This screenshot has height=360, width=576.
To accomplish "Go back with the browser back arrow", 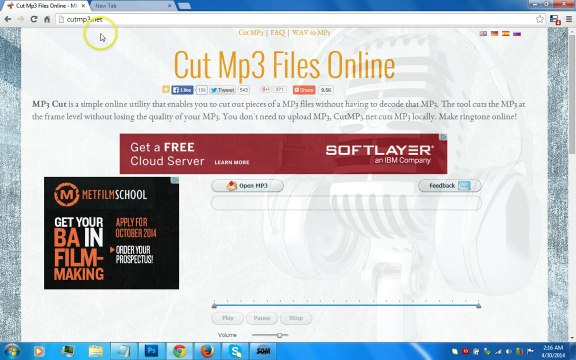I will (8, 19).
